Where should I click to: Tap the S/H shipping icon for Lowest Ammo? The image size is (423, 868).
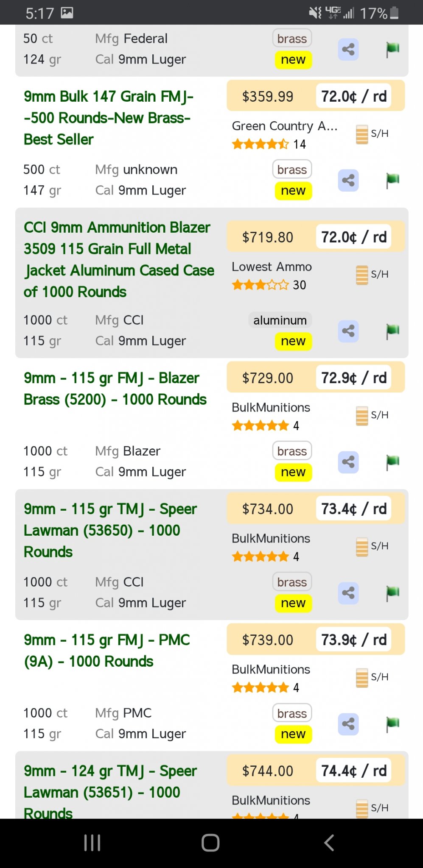point(362,275)
